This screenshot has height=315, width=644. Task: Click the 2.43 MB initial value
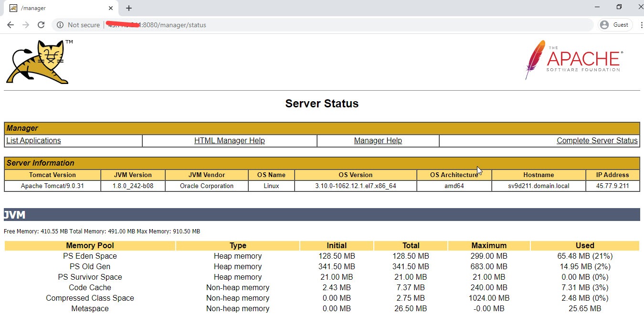337,288
